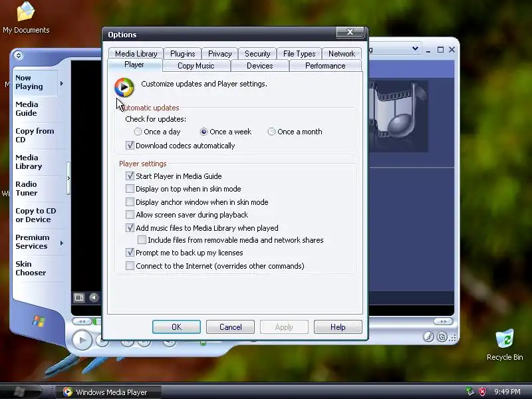The width and height of the screenshot is (532, 399).
Task: Uncheck Start Player in Media Guide
Action: pos(130,176)
